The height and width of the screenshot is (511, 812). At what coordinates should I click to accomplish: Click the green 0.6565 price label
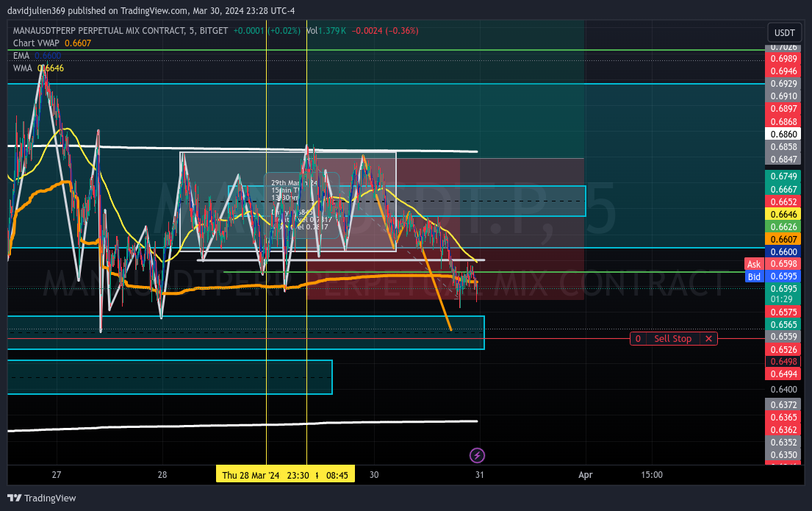783,324
